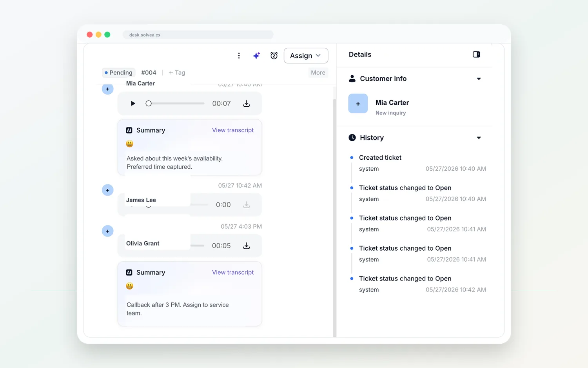This screenshot has height=368, width=588.
Task: Click the avatar beside the 05/27 10:42 AM message
Action: [108, 190]
